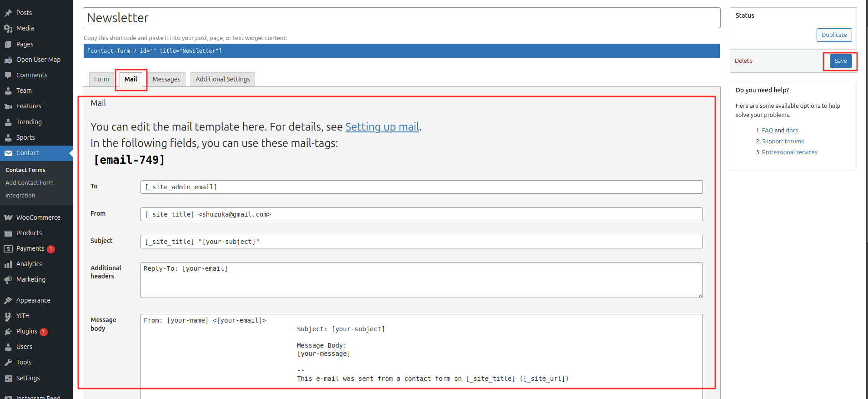Viewport: 868px width, 399px height.
Task: Open the Posts menu label
Action: pyautogui.click(x=24, y=13)
